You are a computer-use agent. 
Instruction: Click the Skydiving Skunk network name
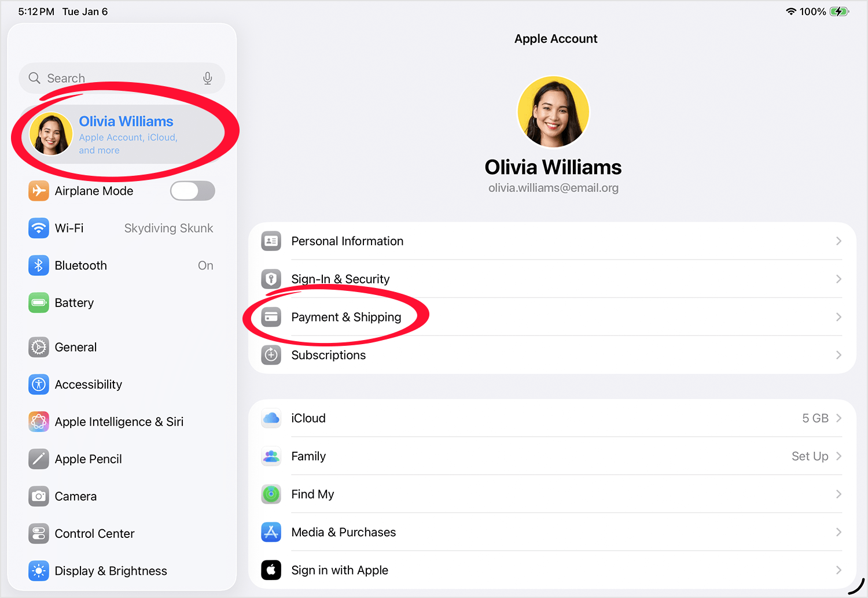click(x=168, y=228)
